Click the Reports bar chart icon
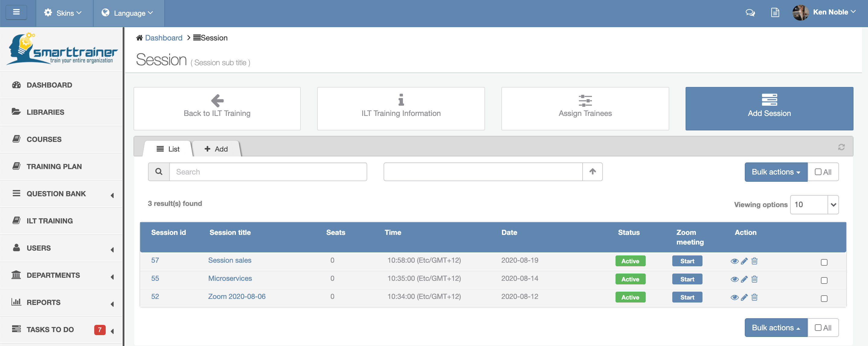 tap(16, 302)
